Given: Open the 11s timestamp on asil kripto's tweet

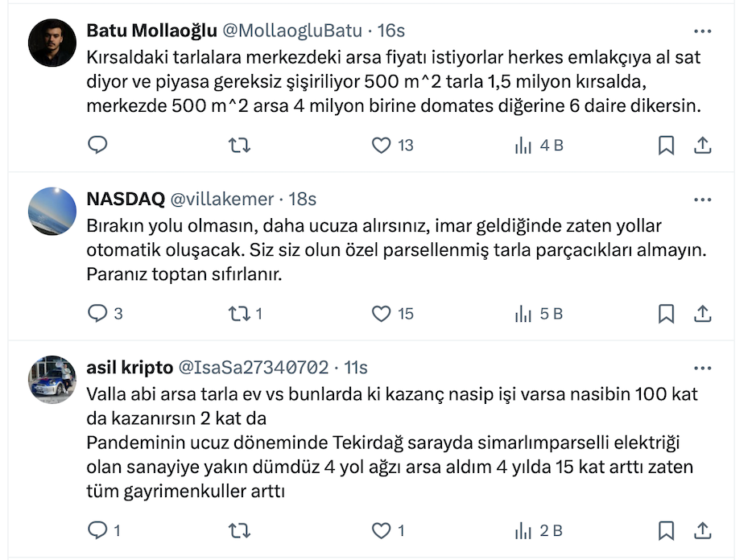Looking at the screenshot, I should (x=356, y=368).
